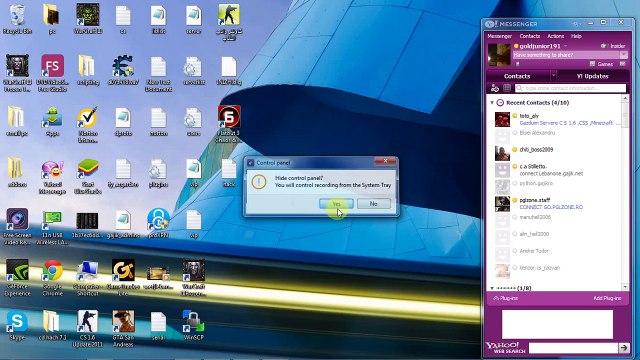This screenshot has height=360, width=640.
Task: Select the GTA San Andreas desktop shortcut
Action: [123, 329]
